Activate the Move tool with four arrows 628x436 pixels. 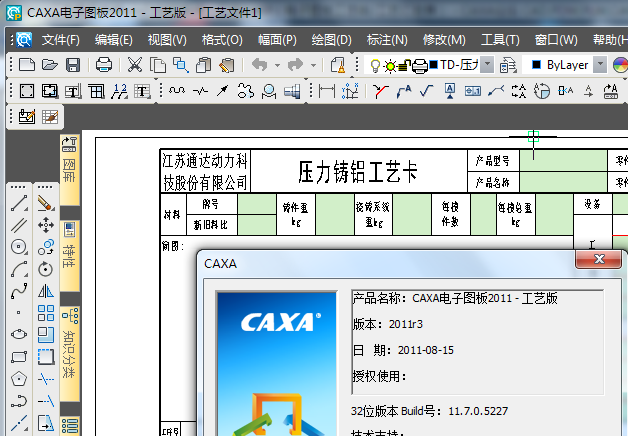[x=46, y=225]
